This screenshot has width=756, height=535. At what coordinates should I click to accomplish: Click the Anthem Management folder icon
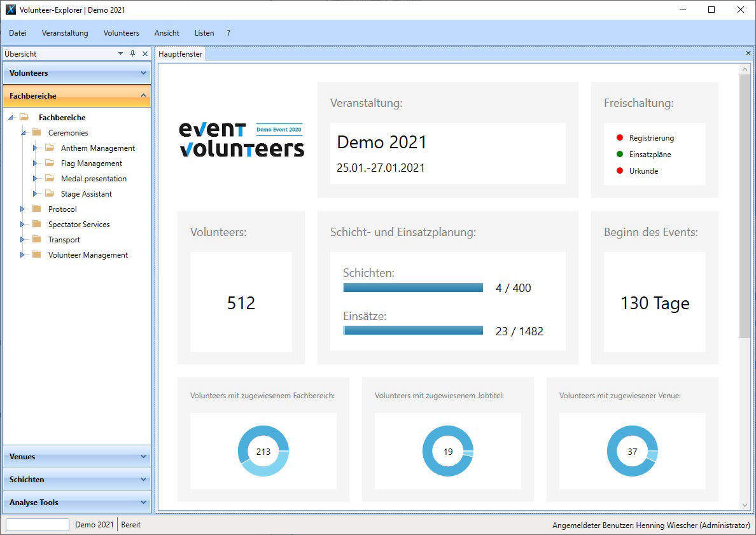48,148
